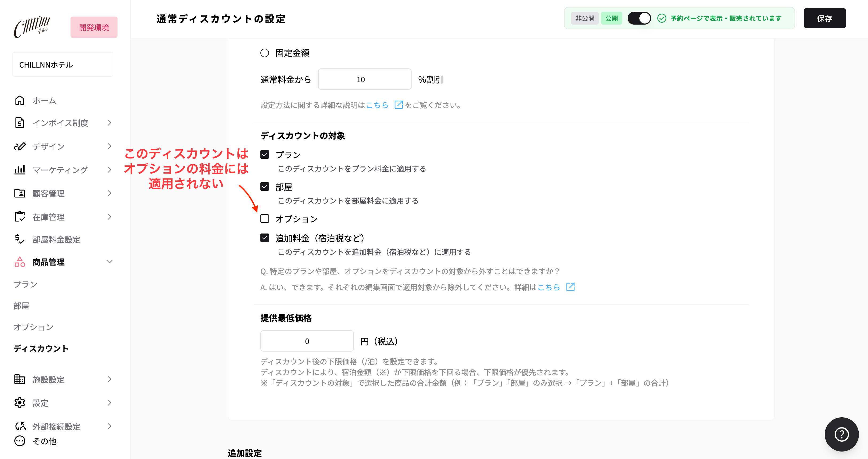Open the こちら link for 設定方法

(377, 105)
